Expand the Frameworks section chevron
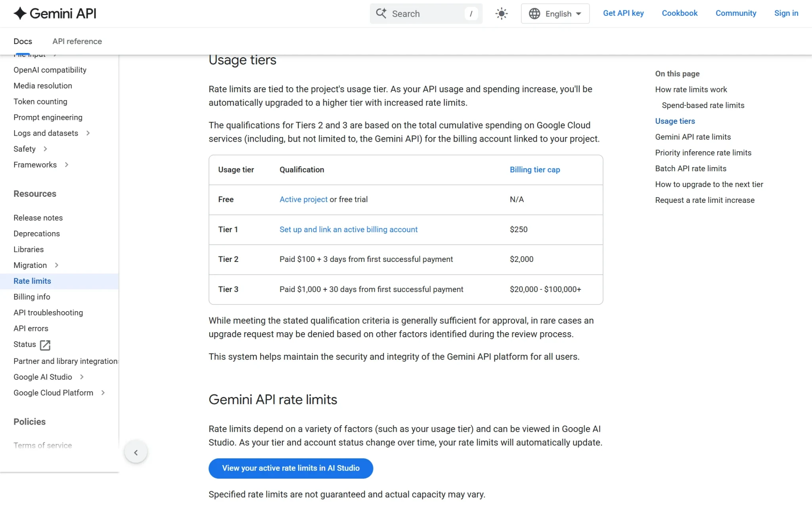Screen dimensions: 812x508 pos(67,165)
